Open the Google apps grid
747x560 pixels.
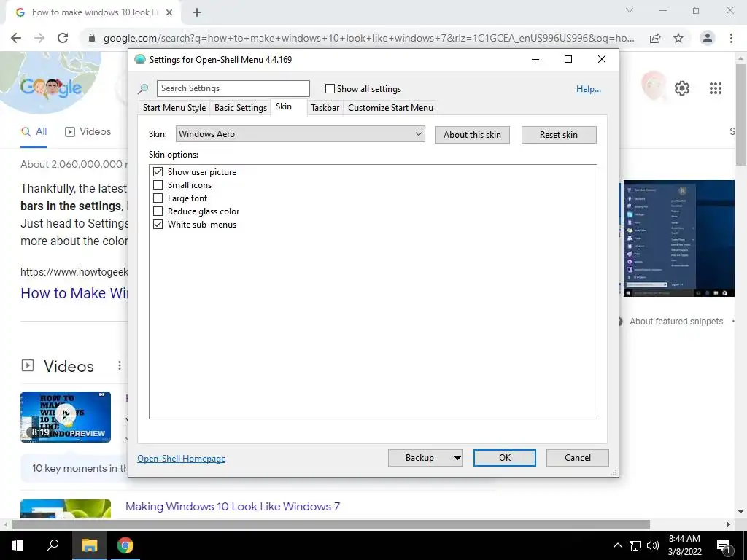[715, 88]
